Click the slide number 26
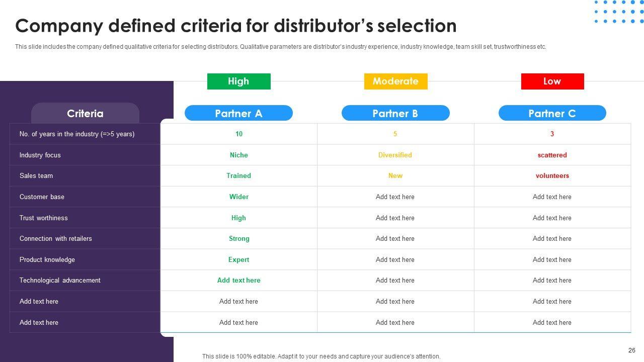644x362 pixels. pos(632,350)
